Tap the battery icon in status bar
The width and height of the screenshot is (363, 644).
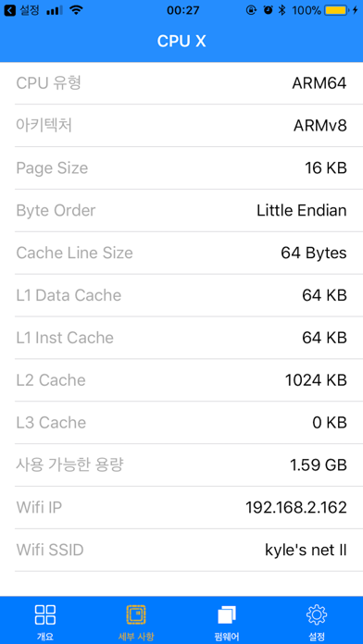[336, 10]
